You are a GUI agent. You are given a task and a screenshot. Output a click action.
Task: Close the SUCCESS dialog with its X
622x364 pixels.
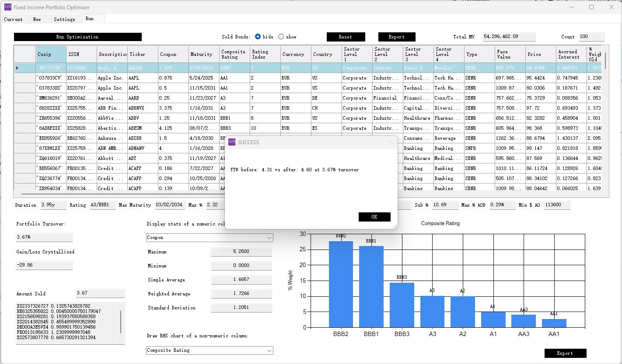[x=391, y=142]
